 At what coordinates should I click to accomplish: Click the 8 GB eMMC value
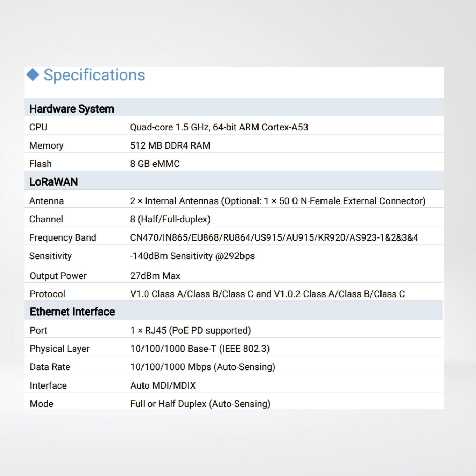tap(155, 164)
